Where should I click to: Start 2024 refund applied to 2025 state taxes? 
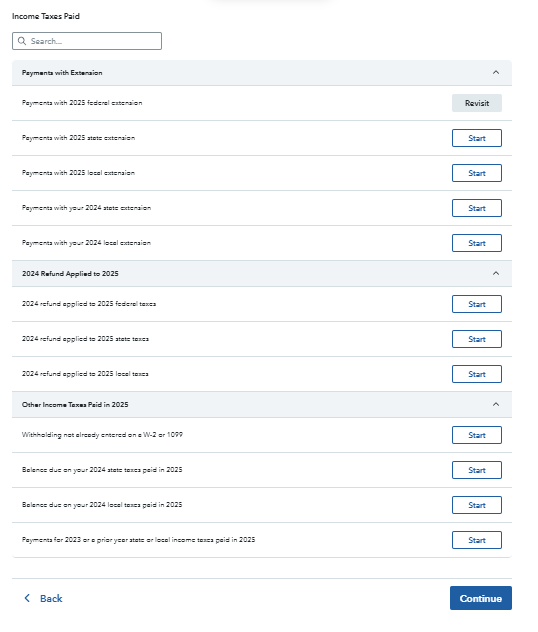(x=477, y=339)
